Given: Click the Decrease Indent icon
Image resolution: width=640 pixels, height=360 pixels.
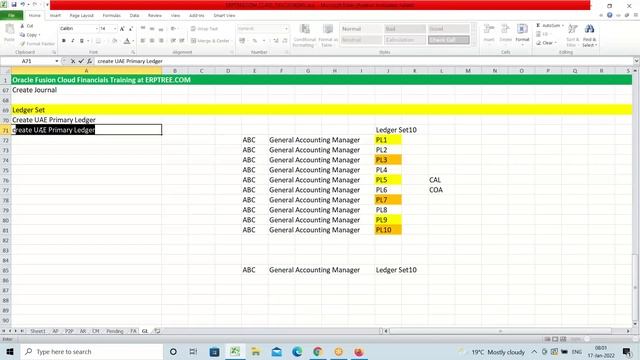Looking at the screenshot, I should (x=173, y=41).
